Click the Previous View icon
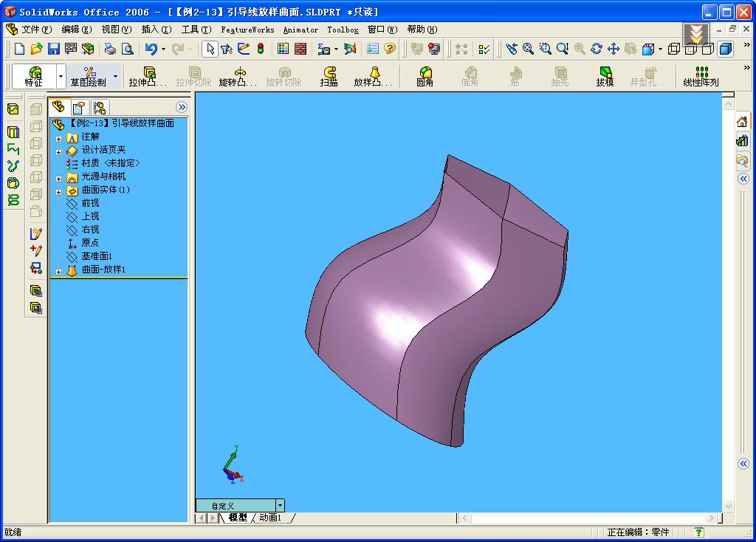Screen dimensions: 756x542 click(x=512, y=49)
